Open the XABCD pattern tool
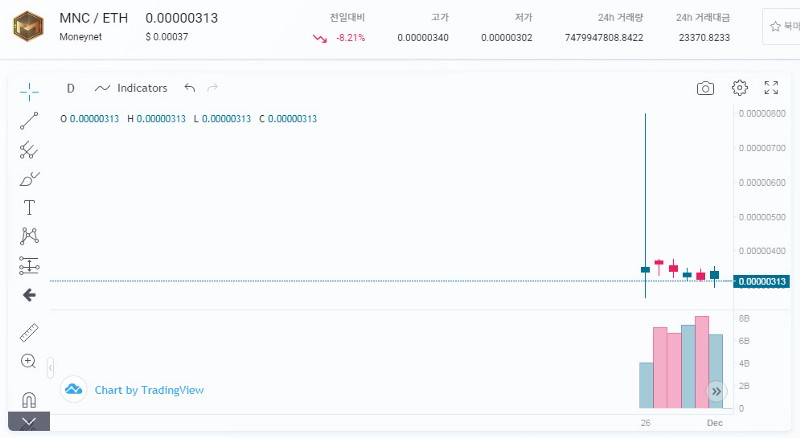 point(29,236)
